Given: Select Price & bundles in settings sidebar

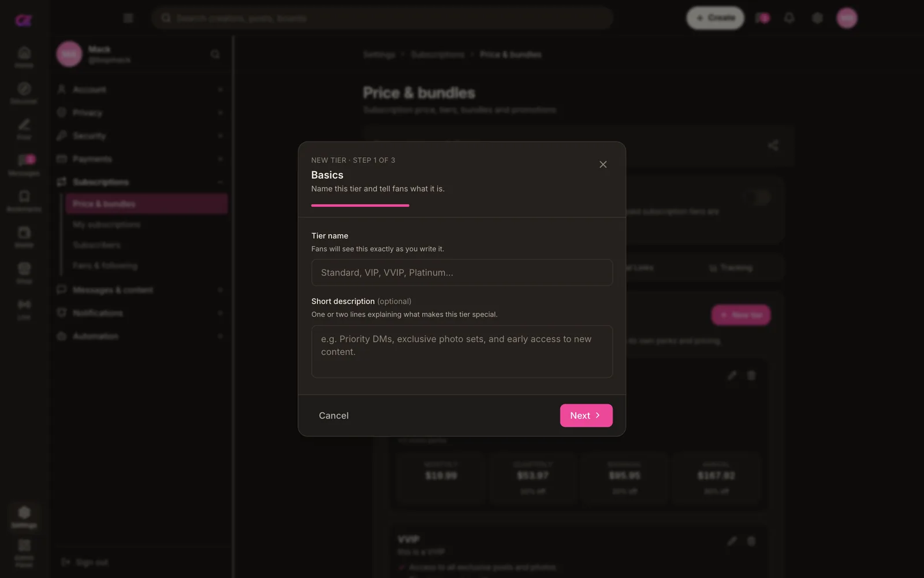Looking at the screenshot, I should point(147,204).
